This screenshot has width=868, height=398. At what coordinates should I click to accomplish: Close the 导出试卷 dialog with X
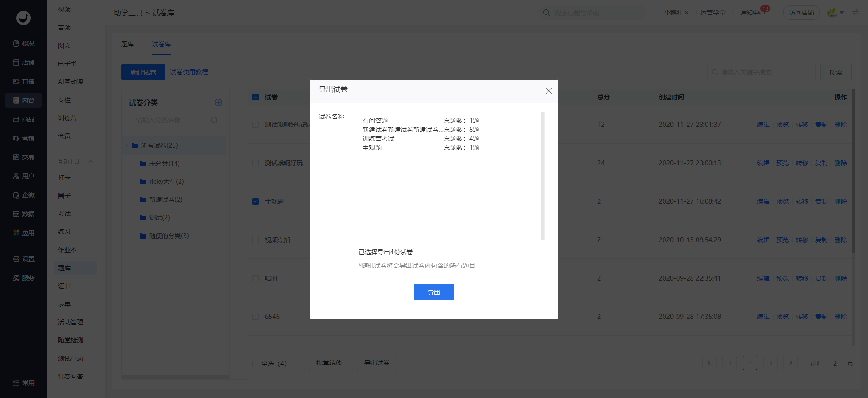548,91
